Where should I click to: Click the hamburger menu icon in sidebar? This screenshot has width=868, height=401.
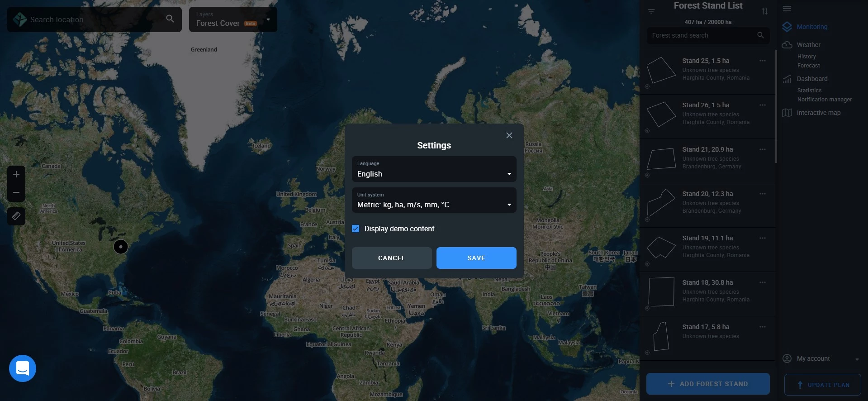[x=787, y=9]
